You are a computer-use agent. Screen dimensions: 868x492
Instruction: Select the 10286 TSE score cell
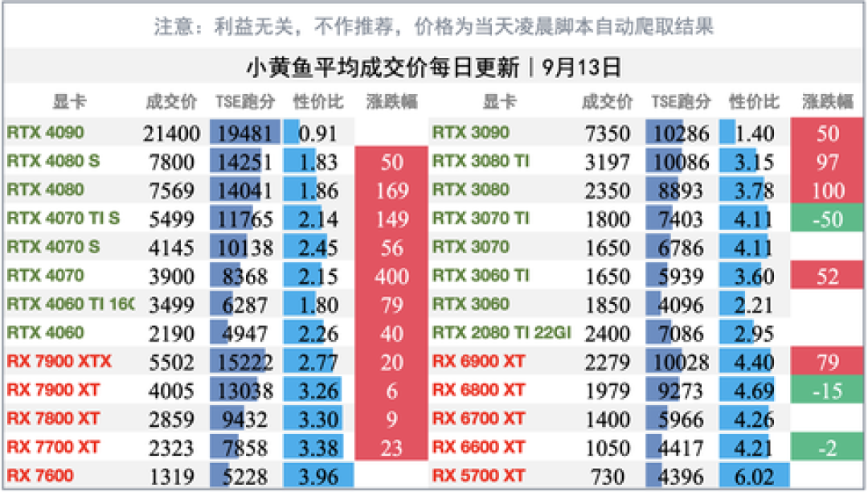pos(681,133)
